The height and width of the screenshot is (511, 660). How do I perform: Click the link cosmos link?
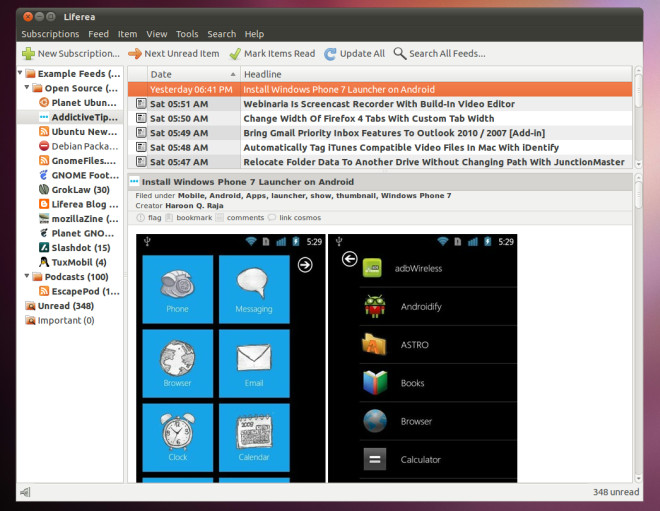[x=300, y=218]
